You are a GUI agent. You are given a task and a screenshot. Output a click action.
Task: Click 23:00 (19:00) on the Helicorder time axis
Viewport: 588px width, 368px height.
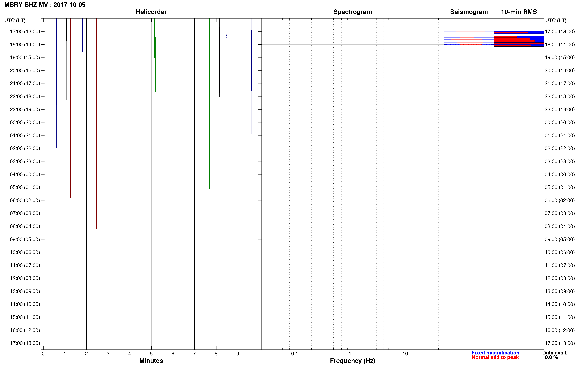[25, 109]
